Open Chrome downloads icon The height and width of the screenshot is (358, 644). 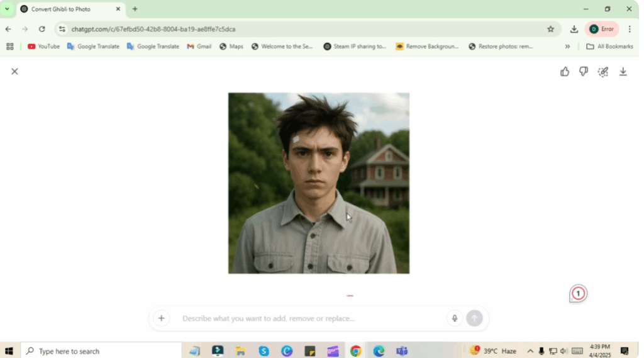pyautogui.click(x=574, y=29)
